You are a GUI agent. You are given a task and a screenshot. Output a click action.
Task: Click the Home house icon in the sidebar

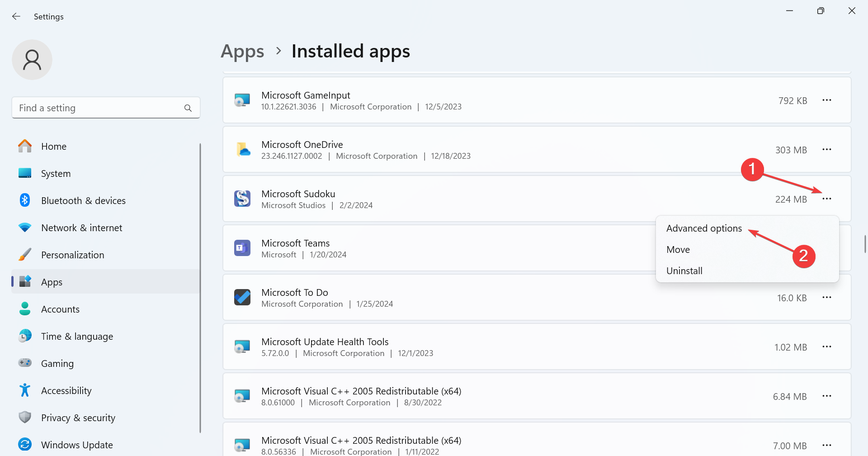25,146
